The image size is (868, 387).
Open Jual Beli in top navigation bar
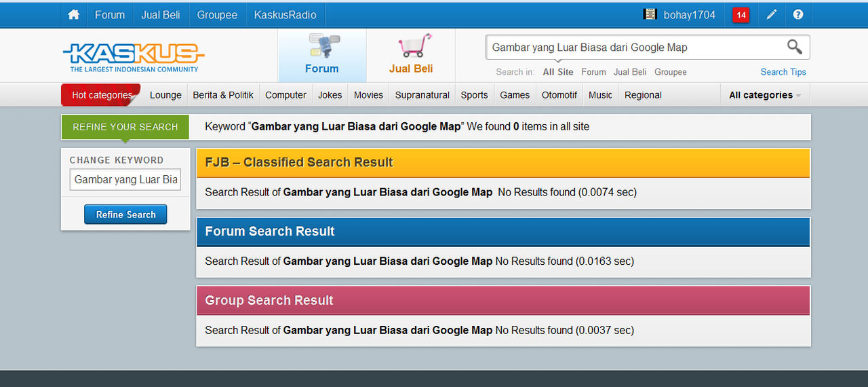(x=161, y=14)
